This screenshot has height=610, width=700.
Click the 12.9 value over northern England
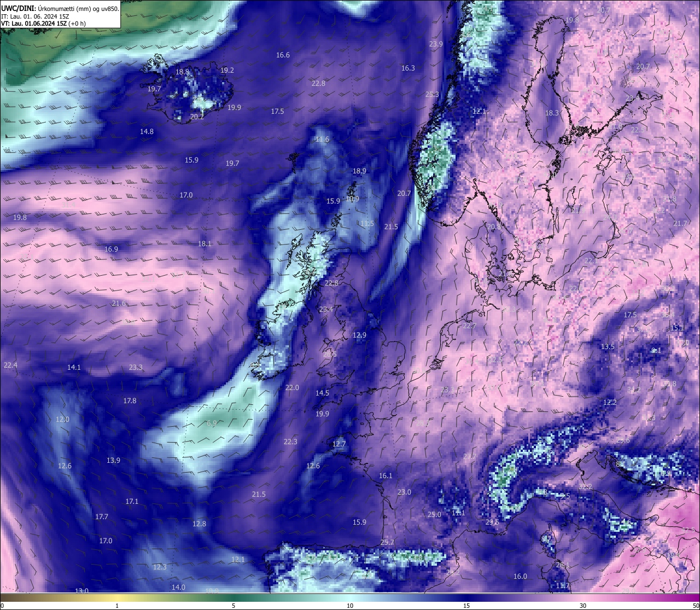(x=359, y=335)
